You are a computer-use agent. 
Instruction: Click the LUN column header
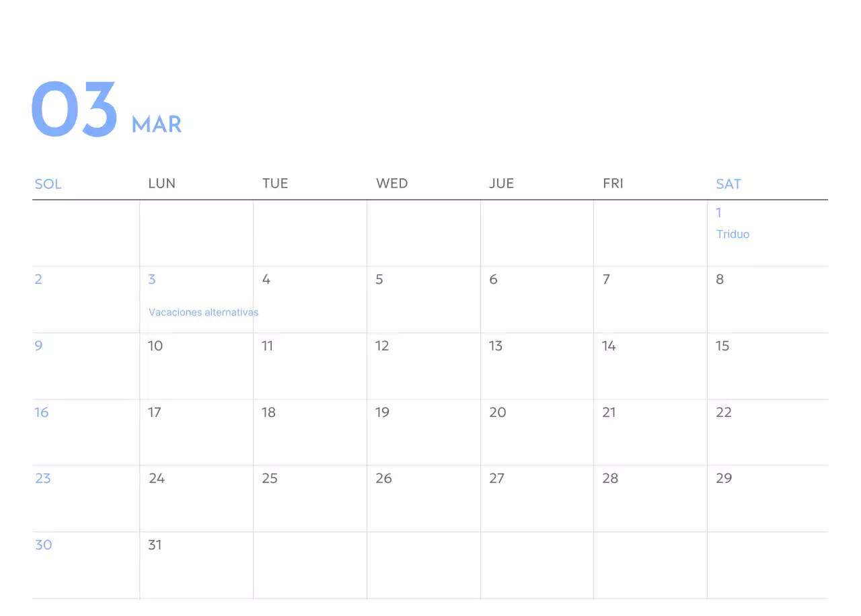click(x=161, y=183)
